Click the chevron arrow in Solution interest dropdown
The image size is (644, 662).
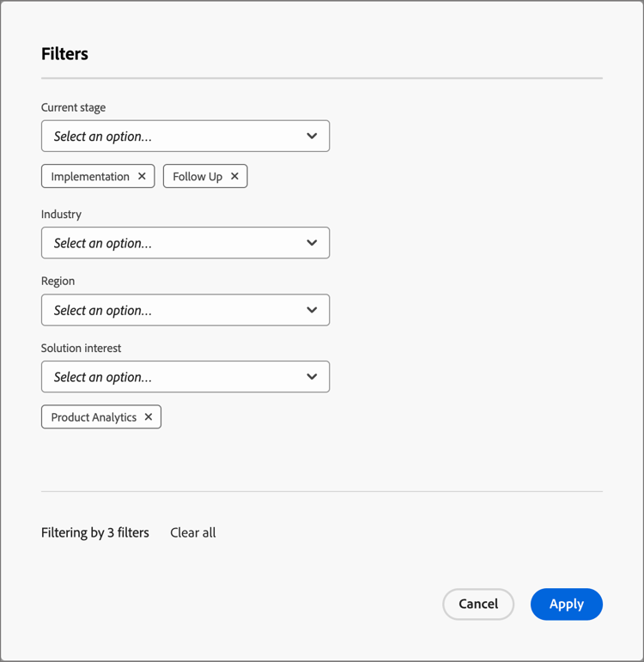(312, 377)
